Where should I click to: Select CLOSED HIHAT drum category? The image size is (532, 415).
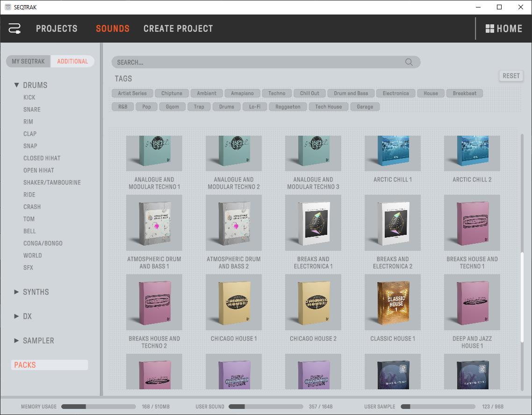tap(42, 158)
